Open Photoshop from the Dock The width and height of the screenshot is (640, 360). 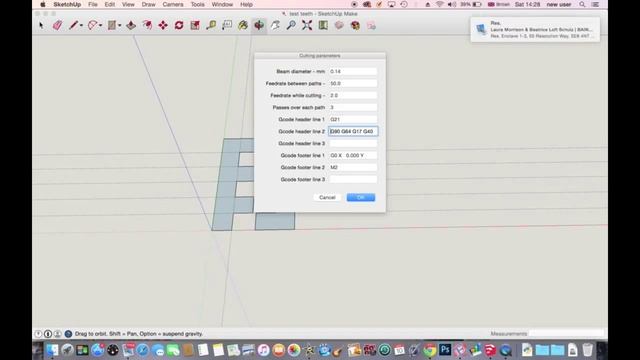click(445, 350)
